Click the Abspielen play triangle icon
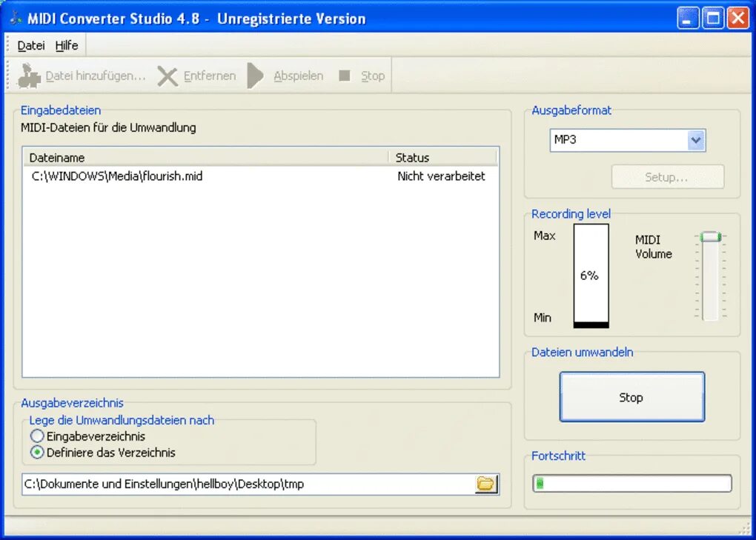 click(x=255, y=76)
